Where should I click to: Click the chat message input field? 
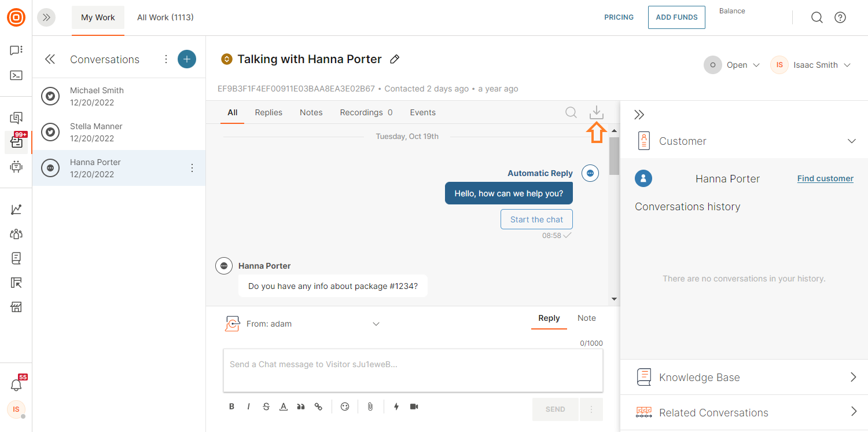pos(413,370)
